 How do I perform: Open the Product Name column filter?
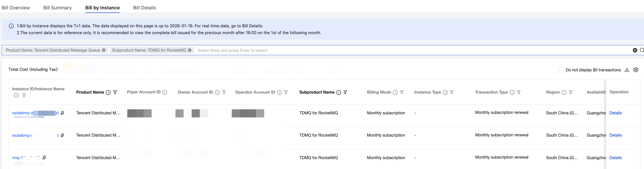click(x=115, y=92)
